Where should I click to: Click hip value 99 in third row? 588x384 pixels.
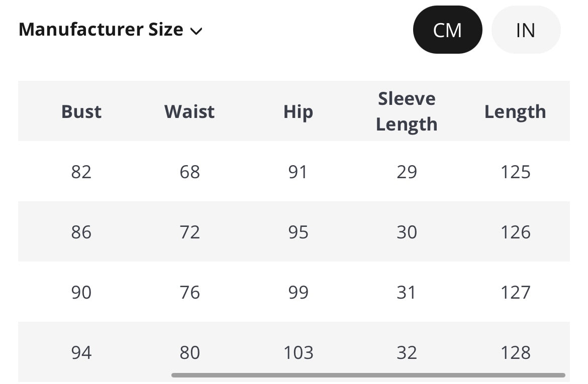tap(298, 293)
